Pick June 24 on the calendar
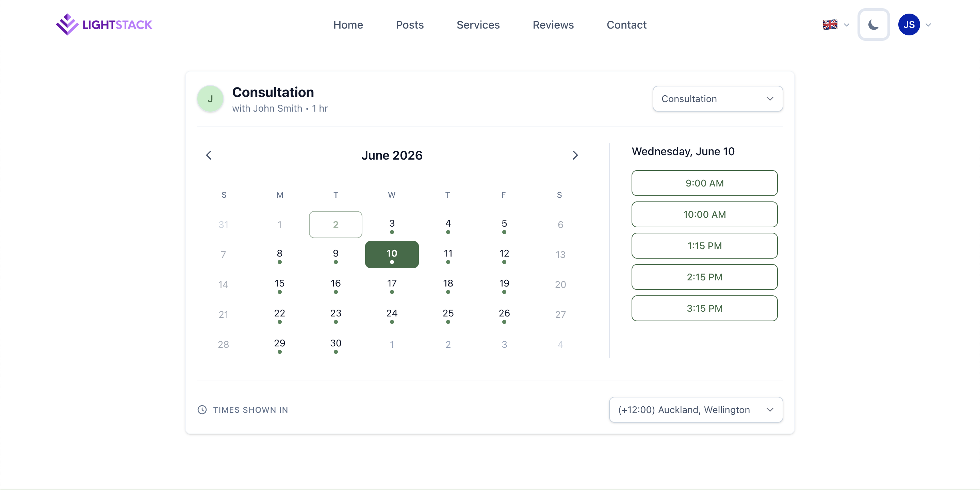Screen dimensions: 980x490 pos(392,315)
